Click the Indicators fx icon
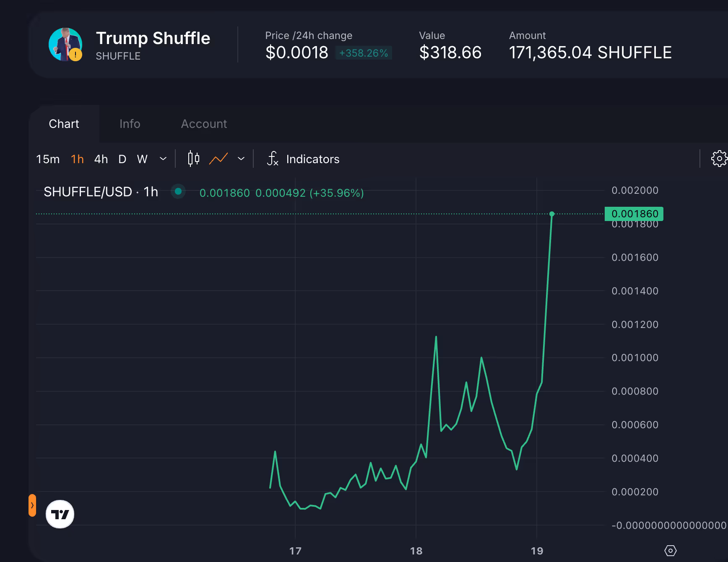 pyautogui.click(x=273, y=159)
